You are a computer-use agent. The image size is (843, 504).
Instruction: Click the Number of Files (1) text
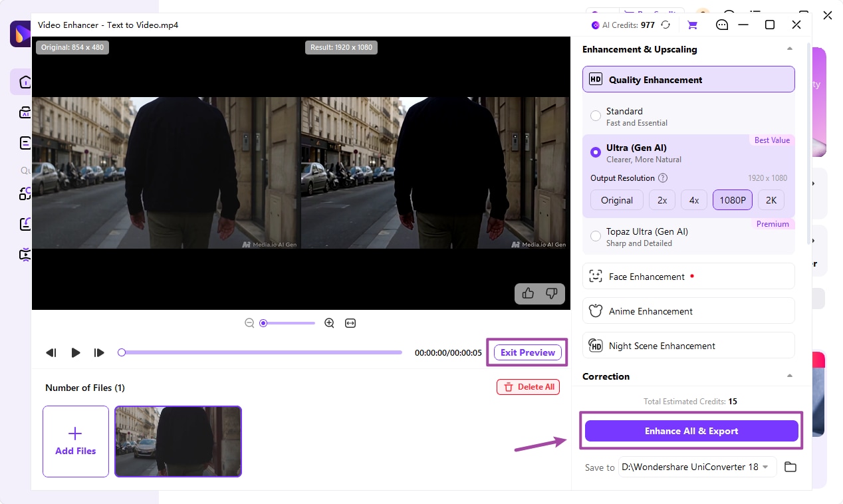point(85,388)
